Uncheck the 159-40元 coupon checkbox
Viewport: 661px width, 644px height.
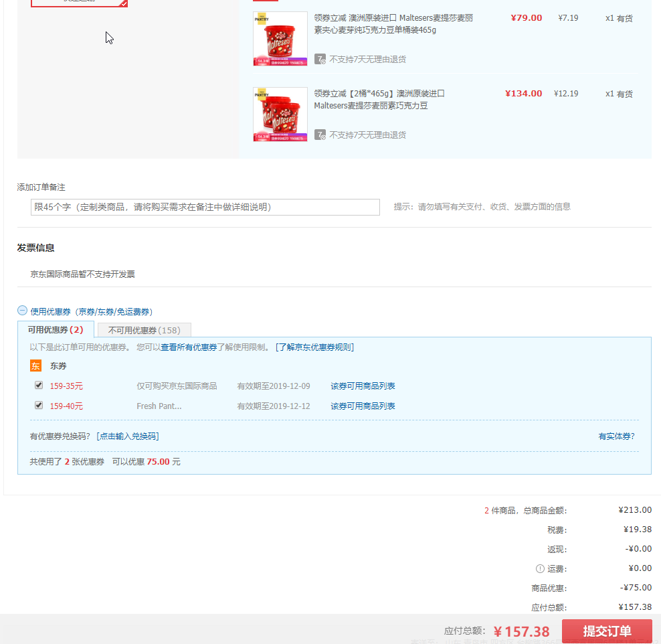39,405
